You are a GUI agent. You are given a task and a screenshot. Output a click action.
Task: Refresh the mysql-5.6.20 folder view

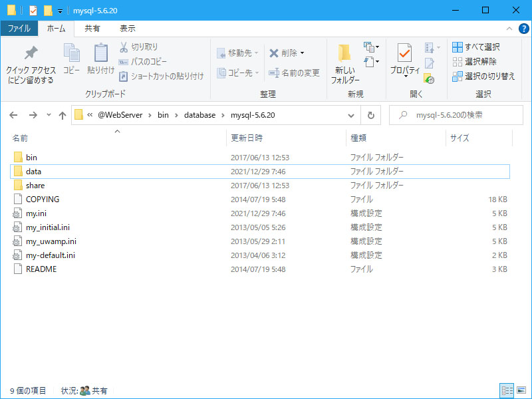pos(371,115)
